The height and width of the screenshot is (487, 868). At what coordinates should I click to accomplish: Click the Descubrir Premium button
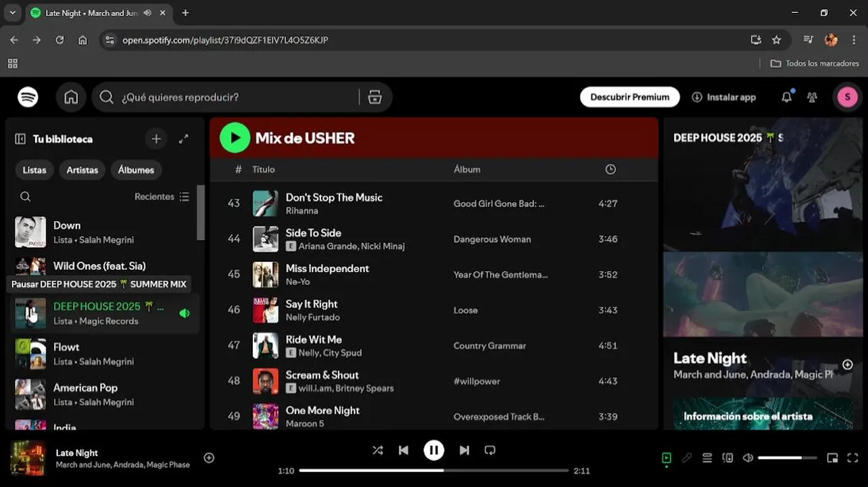click(630, 97)
